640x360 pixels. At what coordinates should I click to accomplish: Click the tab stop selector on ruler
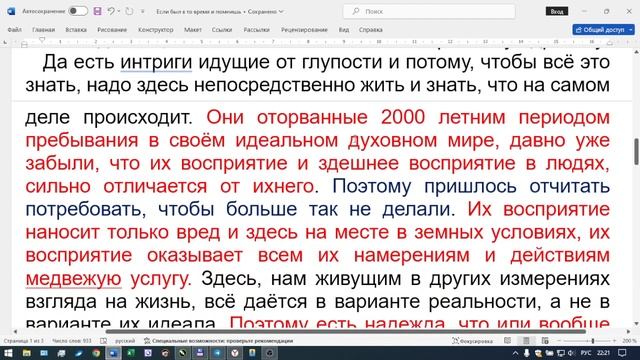5,42
